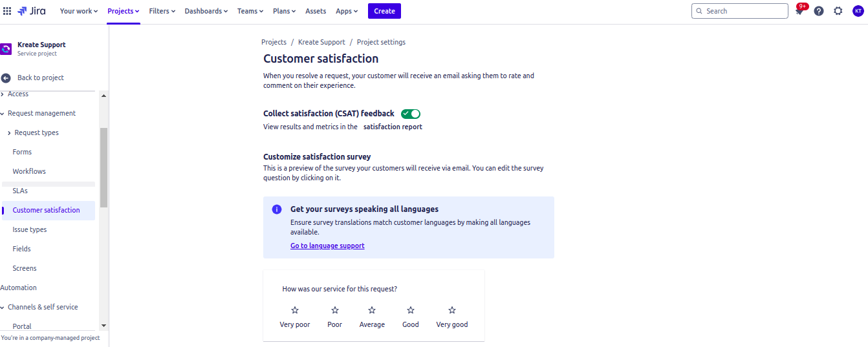Viewport: 868px width, 347px height.
Task: Follow the Go to language support link
Action: (x=327, y=246)
